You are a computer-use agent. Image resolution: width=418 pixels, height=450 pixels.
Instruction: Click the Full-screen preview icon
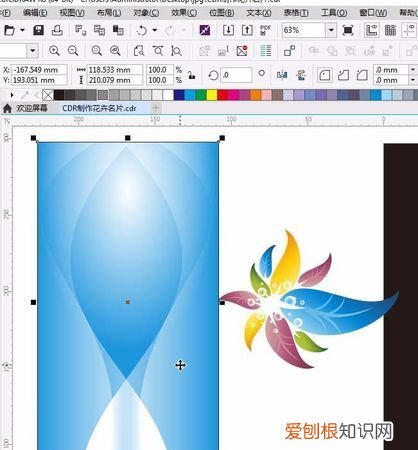pyautogui.click(x=348, y=30)
